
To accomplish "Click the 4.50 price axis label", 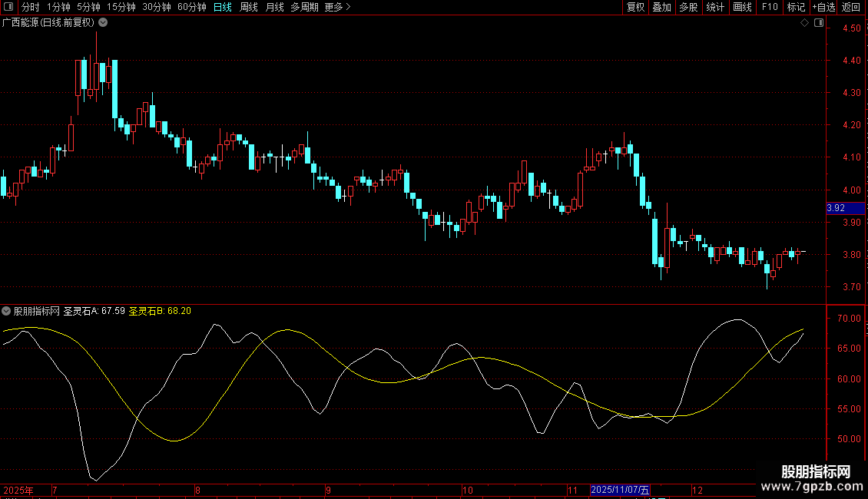I will [852, 28].
